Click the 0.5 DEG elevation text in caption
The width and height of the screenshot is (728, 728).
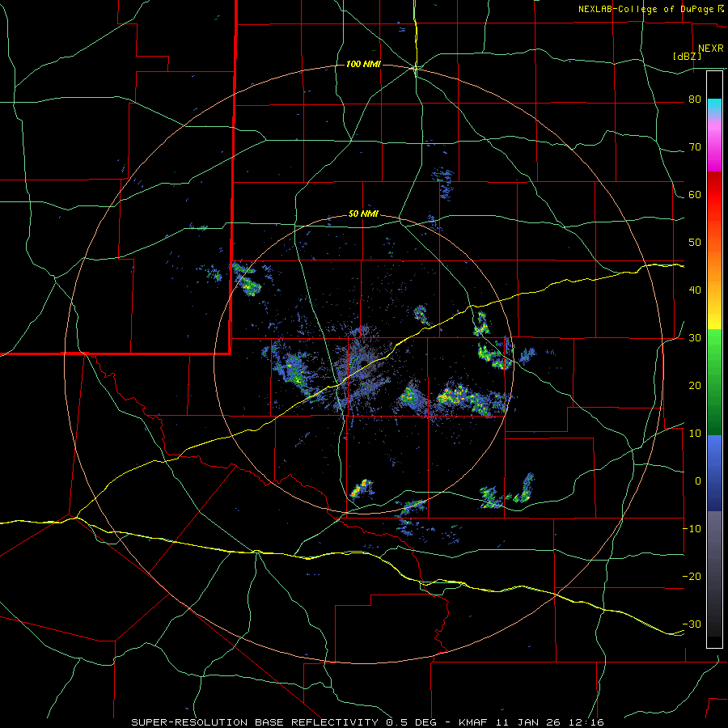413,722
